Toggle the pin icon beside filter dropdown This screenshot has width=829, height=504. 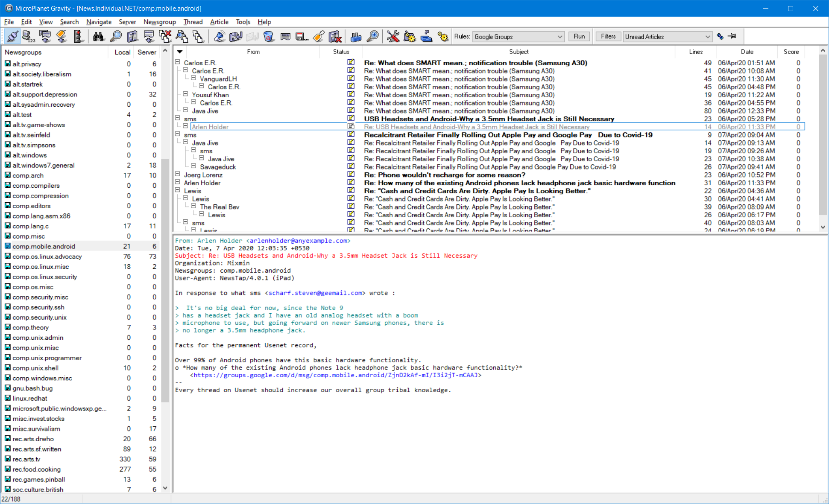pyautogui.click(x=732, y=36)
